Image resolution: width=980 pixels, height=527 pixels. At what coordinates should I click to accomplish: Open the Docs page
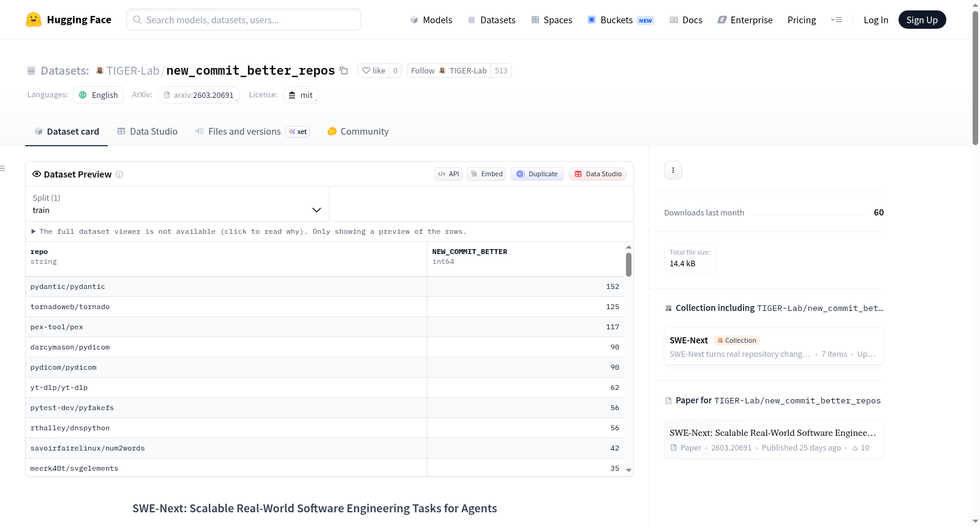point(685,20)
